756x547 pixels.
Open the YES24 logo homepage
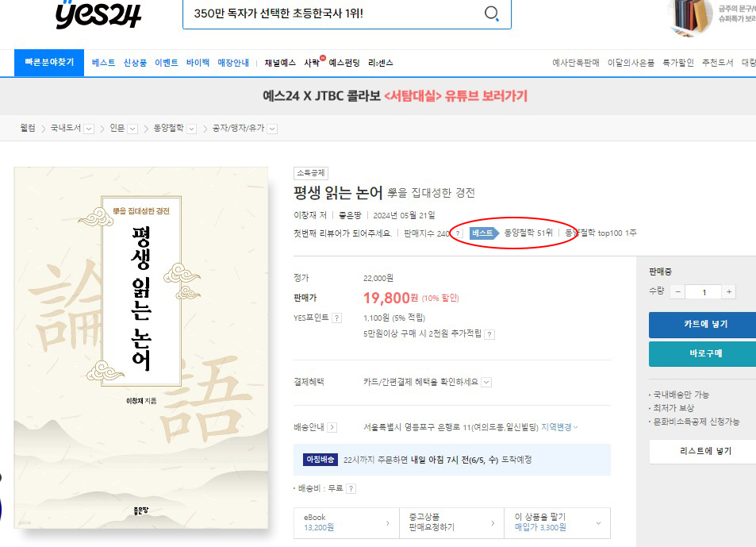coord(98,14)
